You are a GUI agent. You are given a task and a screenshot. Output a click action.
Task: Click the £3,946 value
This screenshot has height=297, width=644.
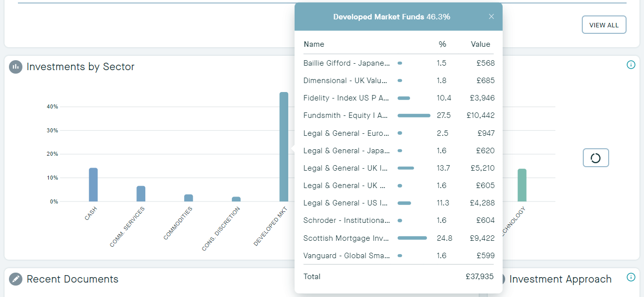[482, 98]
